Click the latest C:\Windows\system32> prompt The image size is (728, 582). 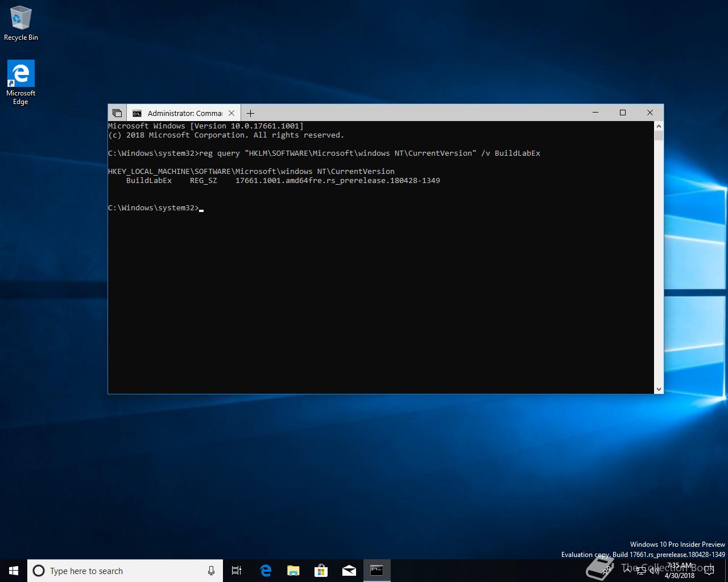(154, 207)
